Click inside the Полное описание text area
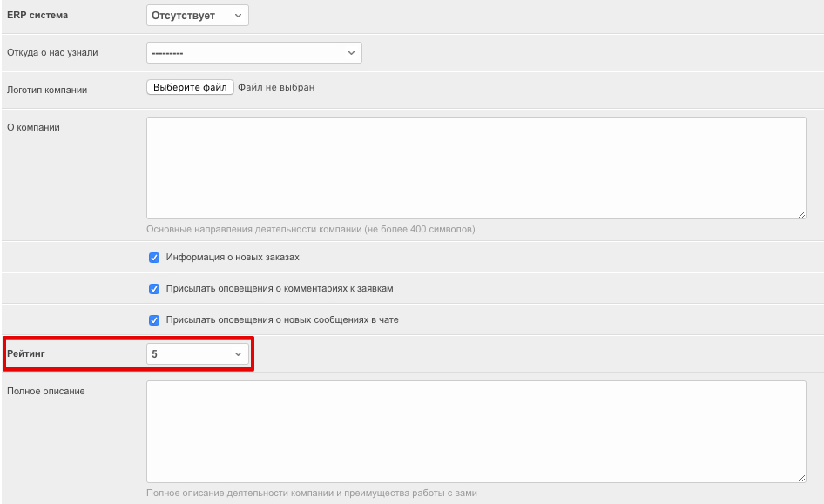 [x=476, y=431]
